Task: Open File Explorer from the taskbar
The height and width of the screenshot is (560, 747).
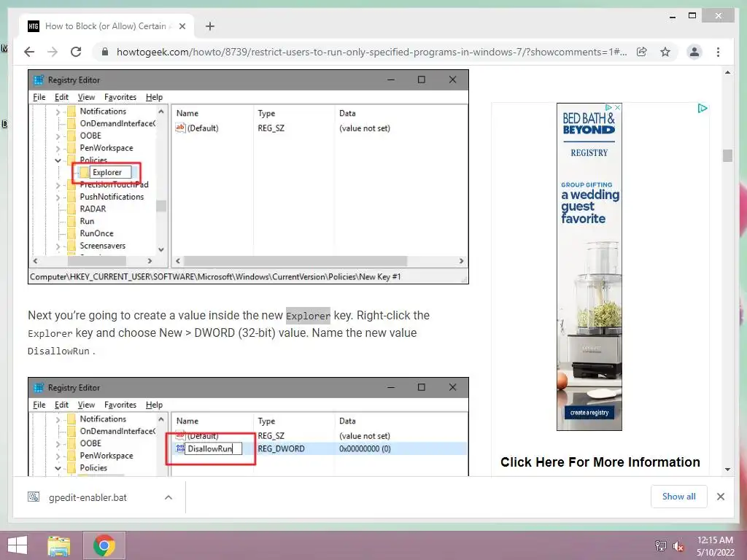Action: (59, 545)
